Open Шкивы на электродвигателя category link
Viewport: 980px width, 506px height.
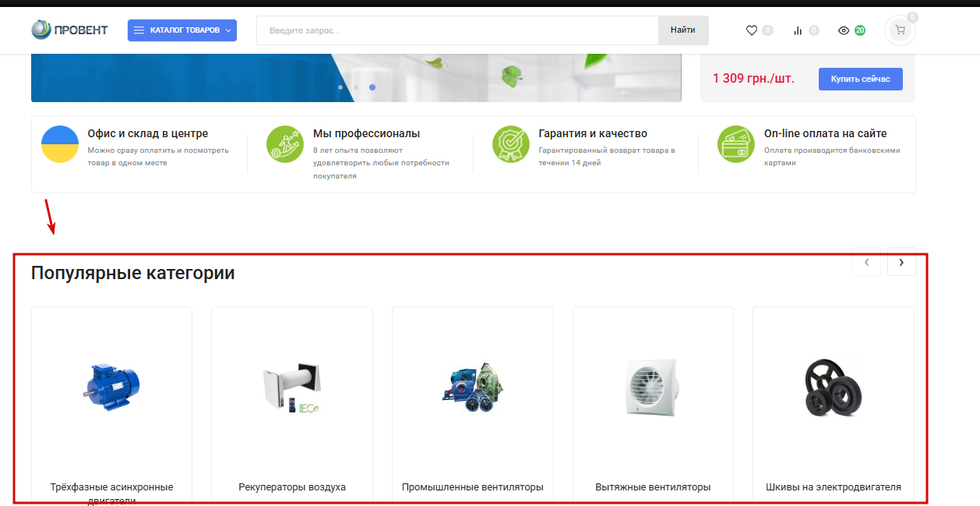pyautogui.click(x=834, y=487)
